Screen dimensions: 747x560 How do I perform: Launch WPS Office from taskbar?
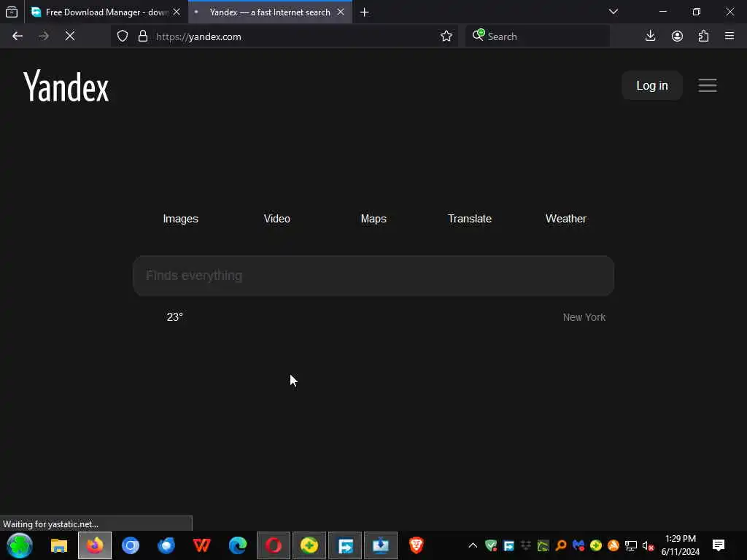pos(202,545)
